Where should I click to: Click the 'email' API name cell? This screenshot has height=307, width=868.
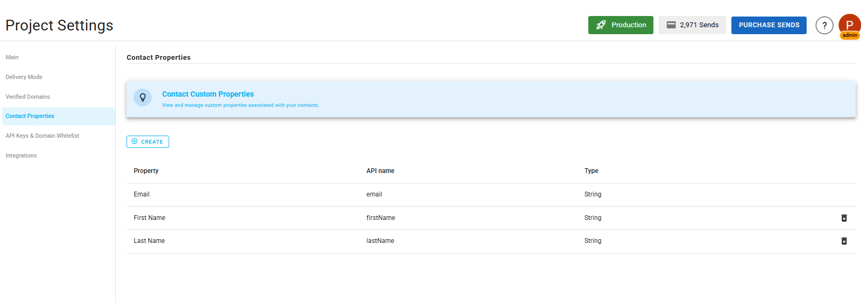[x=374, y=194]
